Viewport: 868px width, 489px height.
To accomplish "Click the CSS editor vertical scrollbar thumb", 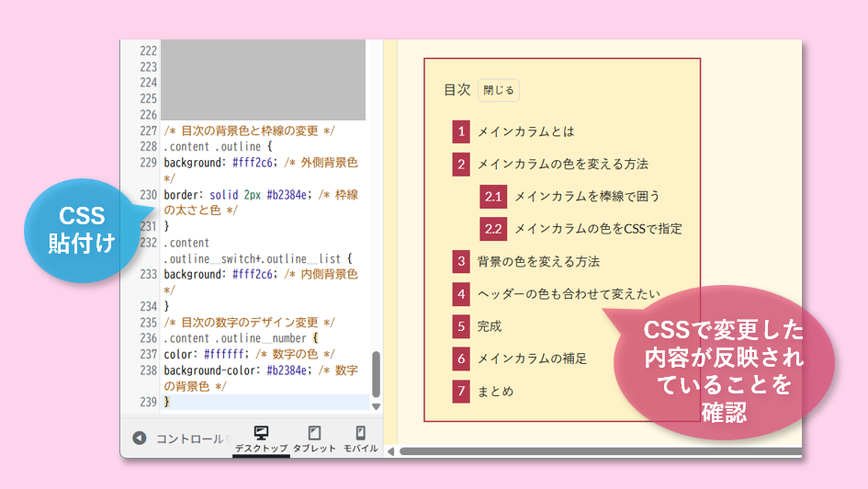I will (x=376, y=374).
